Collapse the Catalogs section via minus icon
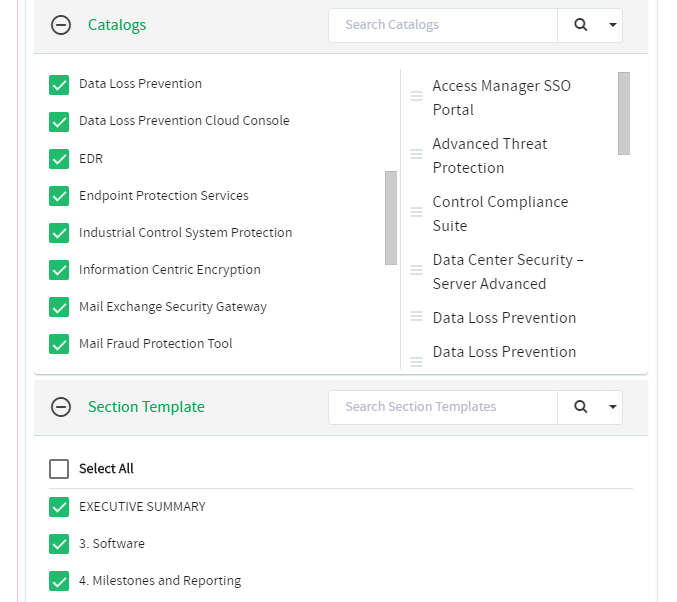Image resolution: width=677 pixels, height=602 pixels. [61, 25]
